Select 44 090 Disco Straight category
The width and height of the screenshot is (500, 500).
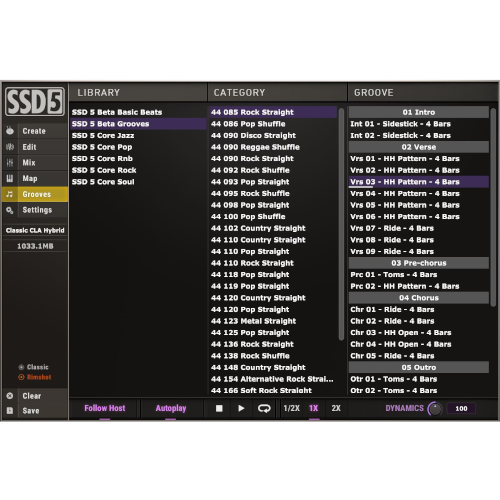click(x=273, y=135)
